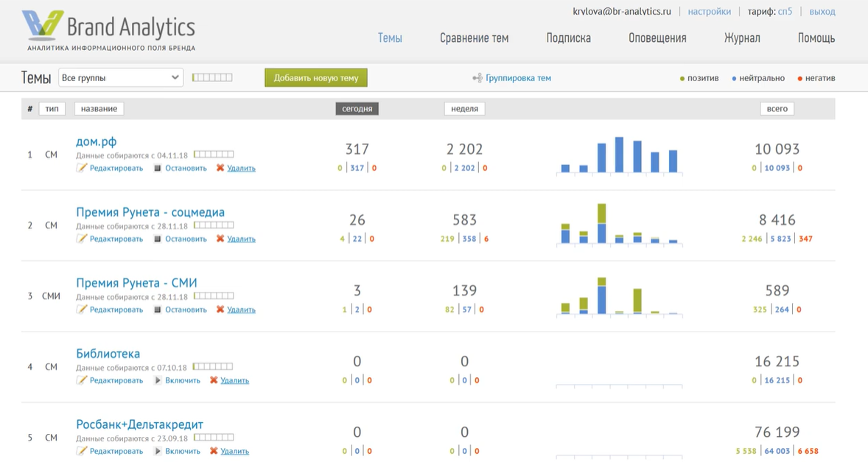Open the Премия Рунета - СМИ topic
Image resolution: width=868 pixels, height=462 pixels.
tap(136, 283)
